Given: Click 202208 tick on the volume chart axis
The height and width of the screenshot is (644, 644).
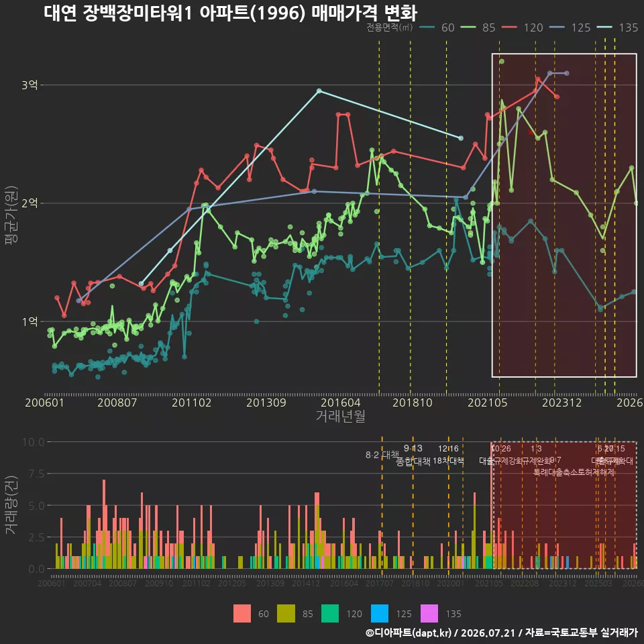Looking at the screenshot, I should pos(525,583).
